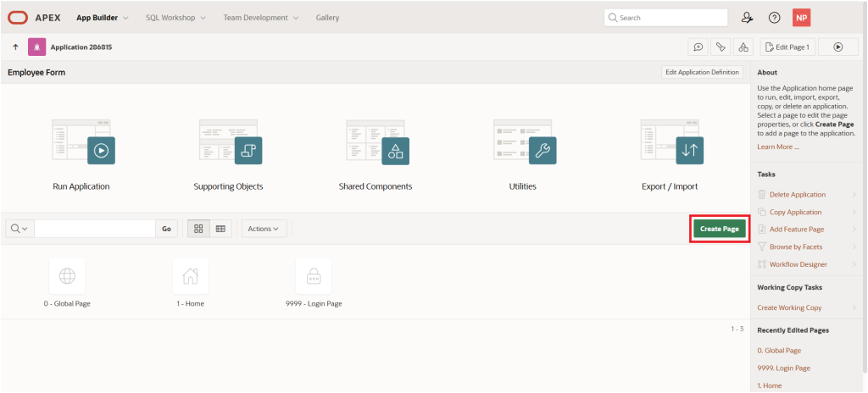Click the Create Page button
The image size is (868, 393).
[x=719, y=229]
